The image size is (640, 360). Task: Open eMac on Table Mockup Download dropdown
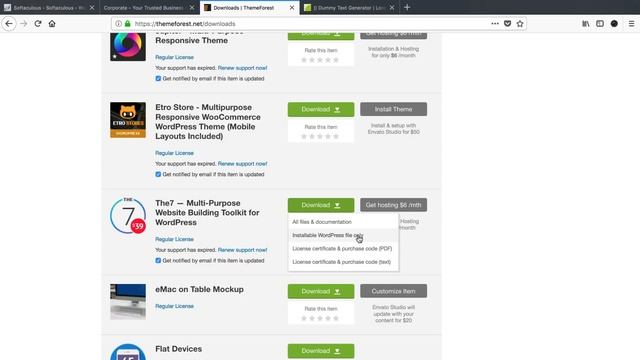click(321, 291)
